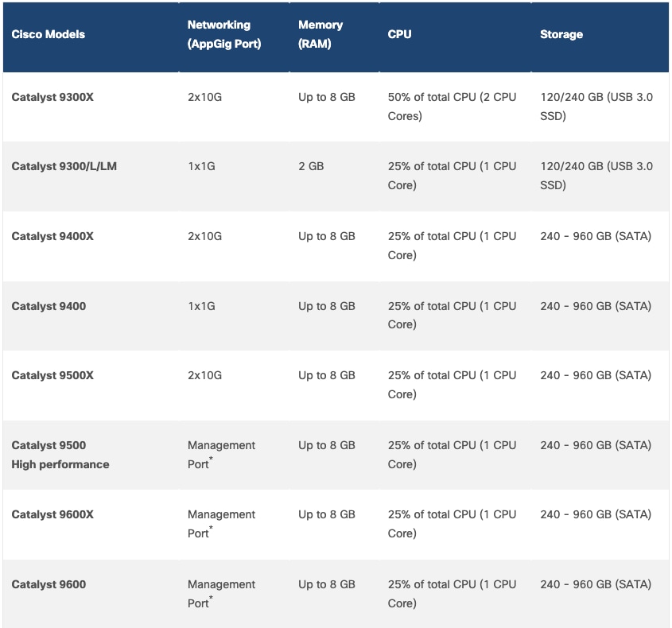Click the Catalyst 9400X 2x10G networking cell

[204, 236]
